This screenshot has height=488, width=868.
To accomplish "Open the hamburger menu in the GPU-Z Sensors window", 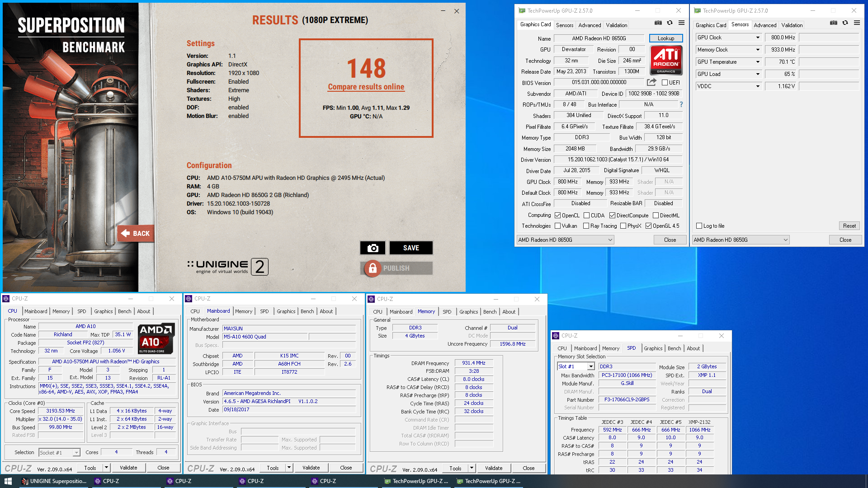I will [857, 23].
